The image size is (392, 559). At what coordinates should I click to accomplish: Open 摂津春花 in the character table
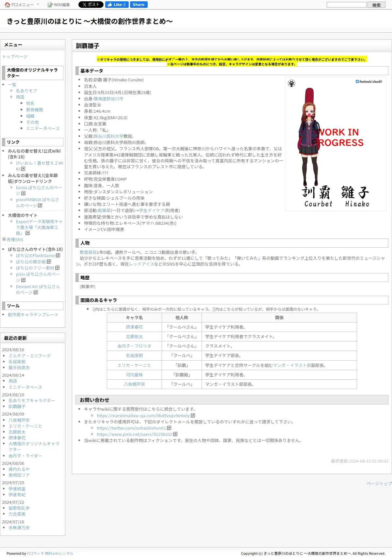[134, 327]
